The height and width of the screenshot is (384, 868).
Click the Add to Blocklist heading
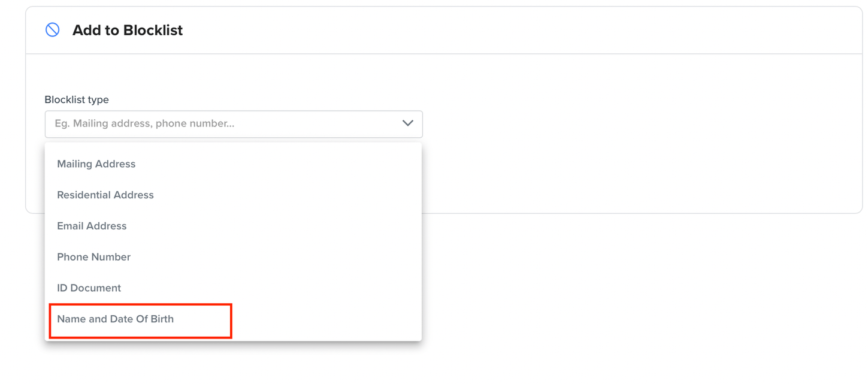(x=128, y=31)
